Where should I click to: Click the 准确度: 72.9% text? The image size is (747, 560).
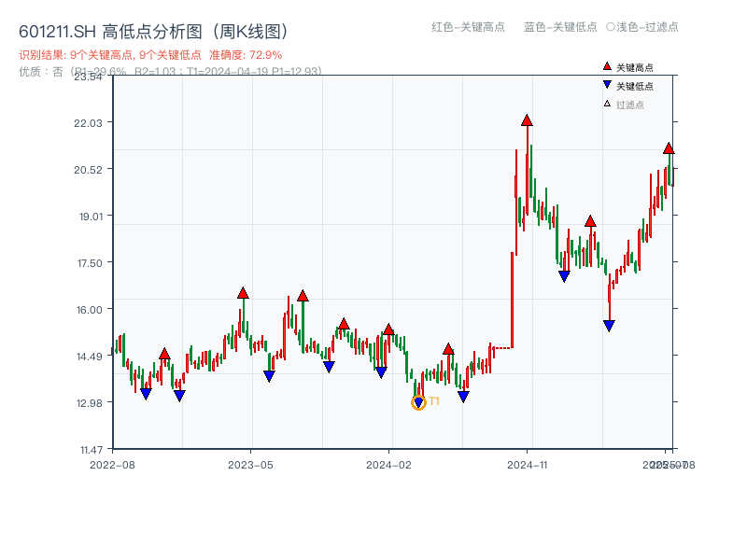click(x=246, y=55)
